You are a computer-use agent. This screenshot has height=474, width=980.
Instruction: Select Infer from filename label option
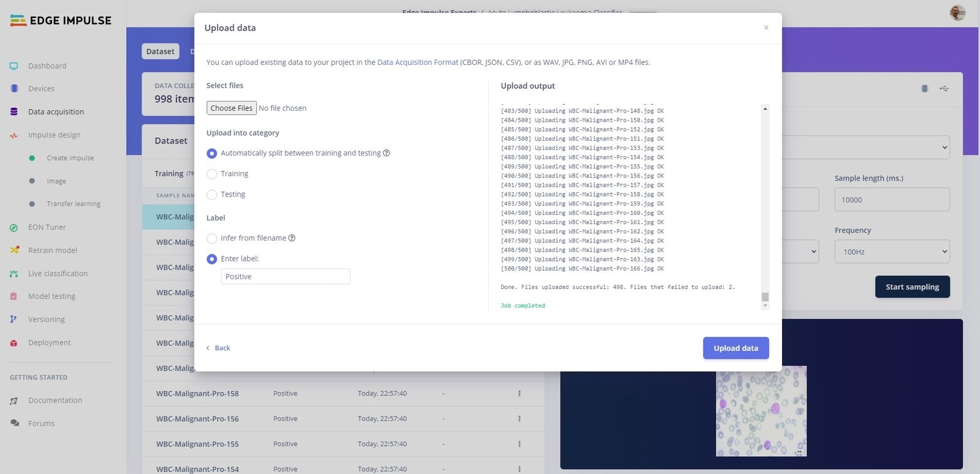[x=212, y=238]
